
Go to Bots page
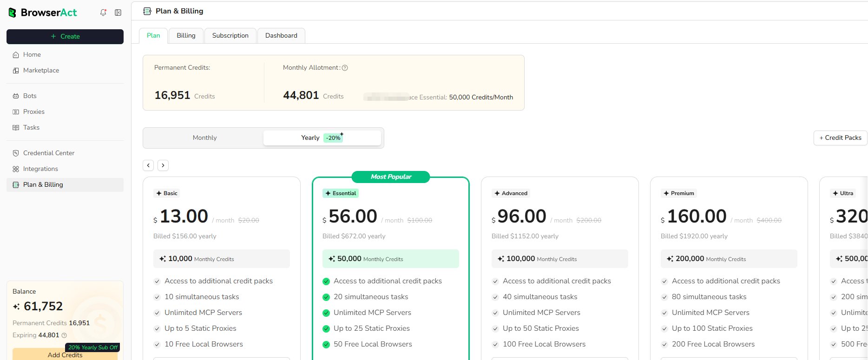[65, 96]
